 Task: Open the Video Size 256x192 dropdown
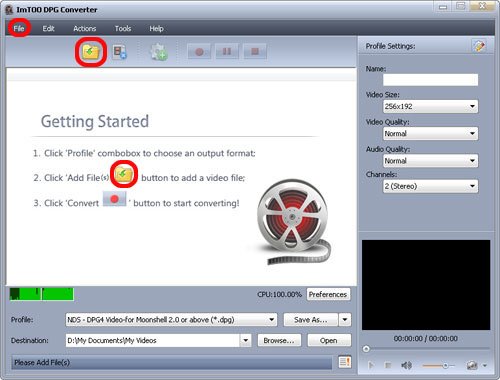(x=430, y=106)
